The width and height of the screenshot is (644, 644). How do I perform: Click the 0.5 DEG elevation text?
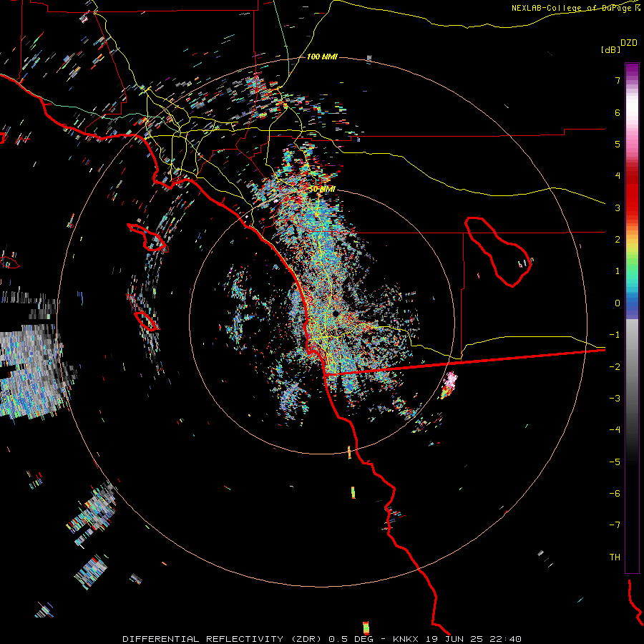point(351,639)
